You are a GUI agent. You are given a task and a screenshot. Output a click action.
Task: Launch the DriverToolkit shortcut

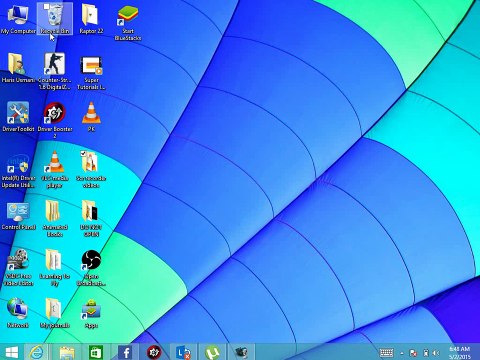click(x=18, y=117)
